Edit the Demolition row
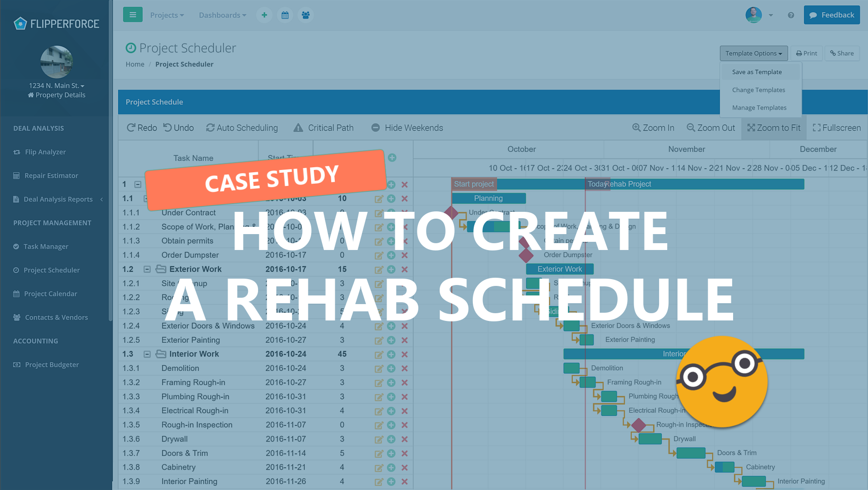This screenshot has height=490, width=868. pos(379,369)
